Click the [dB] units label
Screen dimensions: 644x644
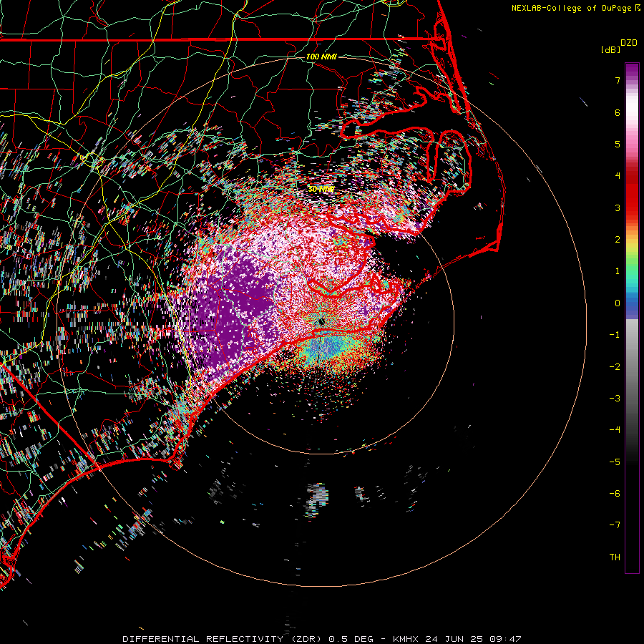tap(610, 49)
